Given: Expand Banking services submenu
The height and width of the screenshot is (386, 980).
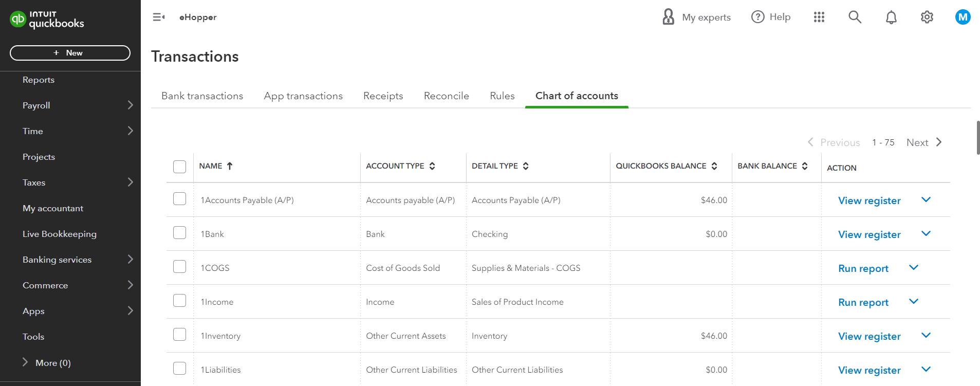Looking at the screenshot, I should (130, 259).
